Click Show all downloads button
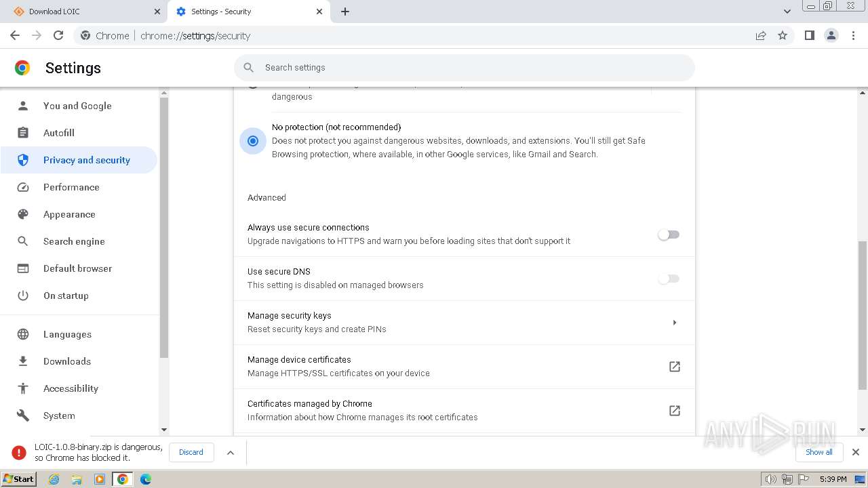This screenshot has height=488, width=868. point(819,452)
